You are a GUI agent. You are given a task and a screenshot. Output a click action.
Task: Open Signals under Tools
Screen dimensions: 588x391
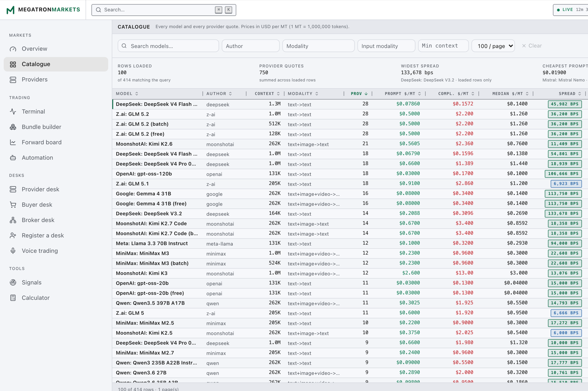(56, 282)
